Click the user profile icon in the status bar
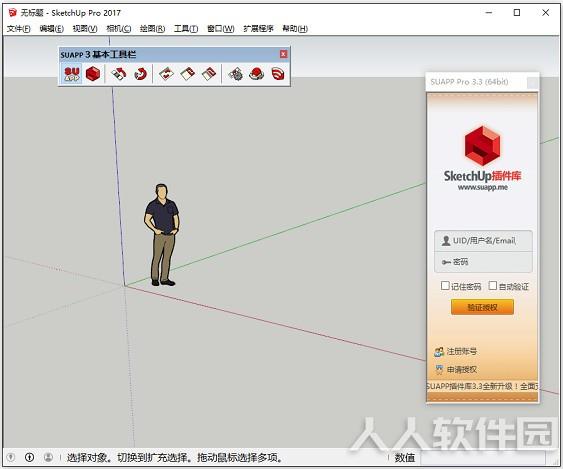This screenshot has height=469, width=563. (48, 457)
